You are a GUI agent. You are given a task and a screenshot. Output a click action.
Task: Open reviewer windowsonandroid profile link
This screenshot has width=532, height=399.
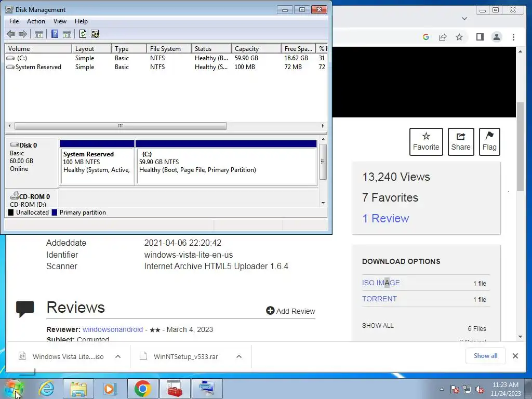tap(113, 329)
